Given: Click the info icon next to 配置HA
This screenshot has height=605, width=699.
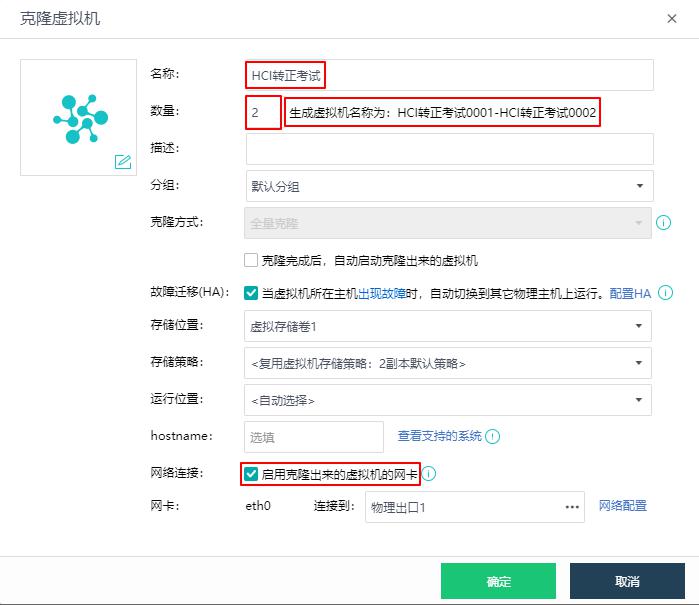Looking at the screenshot, I should tap(664, 293).
